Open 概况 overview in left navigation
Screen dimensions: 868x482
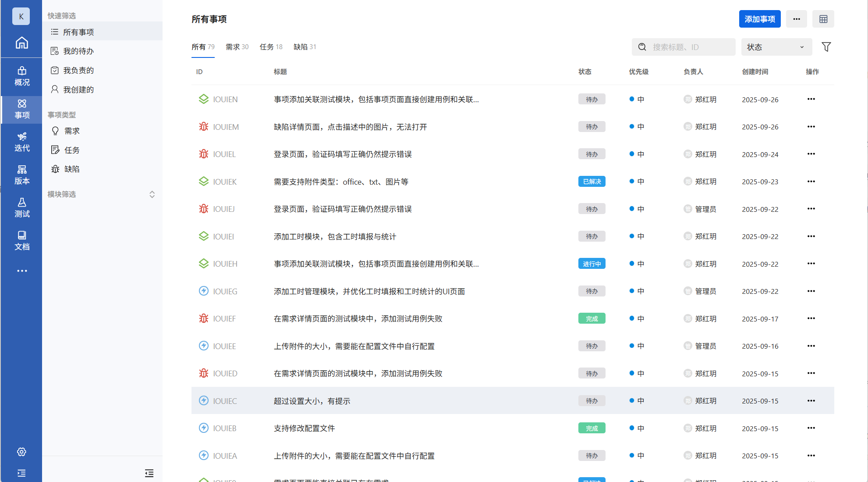(x=21, y=76)
